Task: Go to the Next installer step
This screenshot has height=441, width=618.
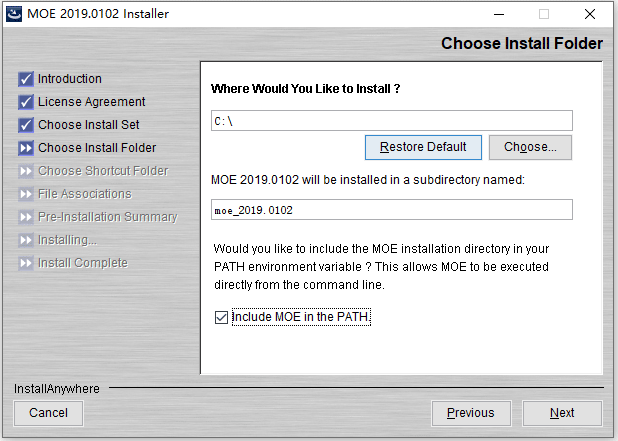Action: [x=562, y=413]
